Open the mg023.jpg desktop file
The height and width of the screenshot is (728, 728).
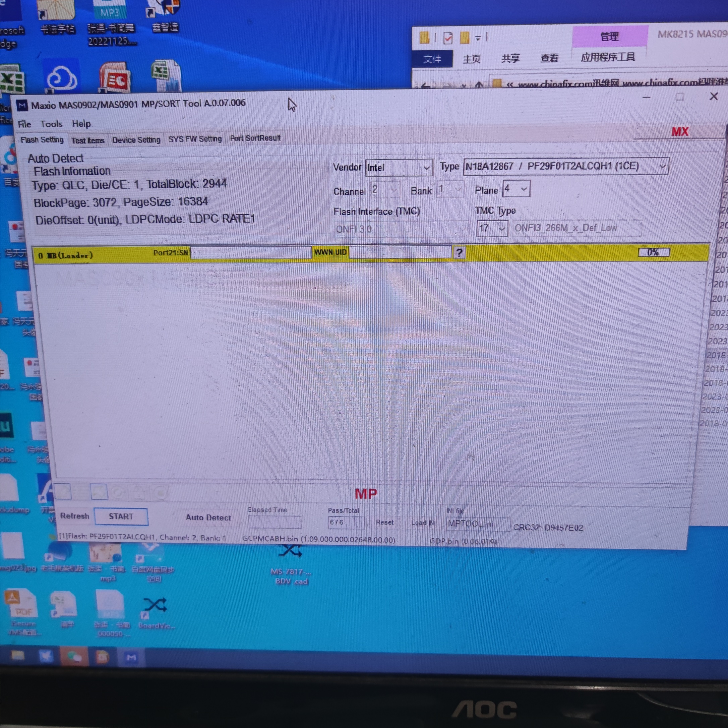16,552
